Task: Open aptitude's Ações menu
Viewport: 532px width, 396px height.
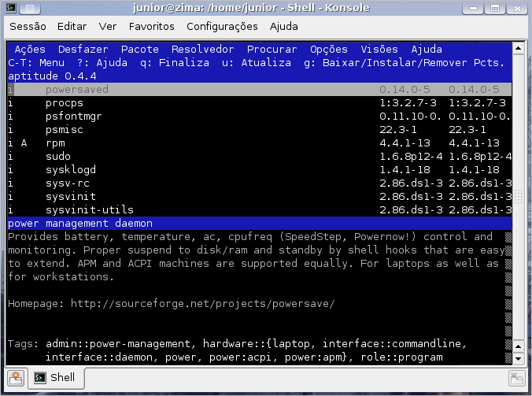Action: coord(30,50)
